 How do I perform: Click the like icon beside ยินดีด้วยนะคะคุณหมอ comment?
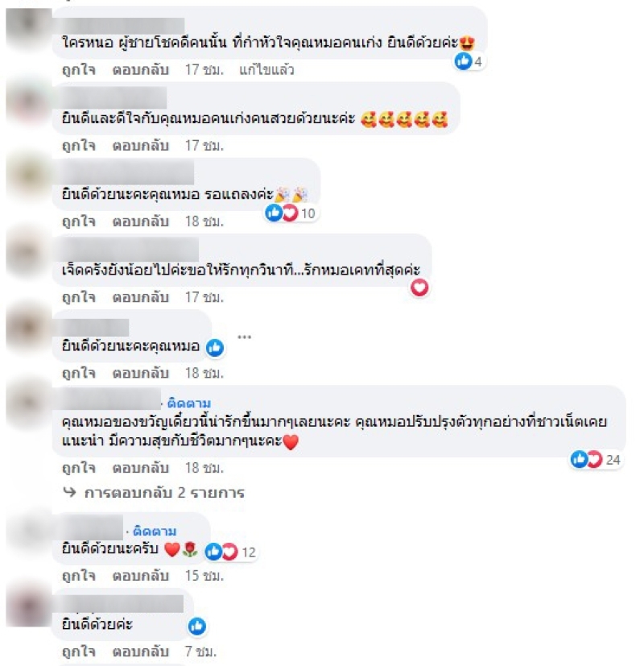pos(215,347)
